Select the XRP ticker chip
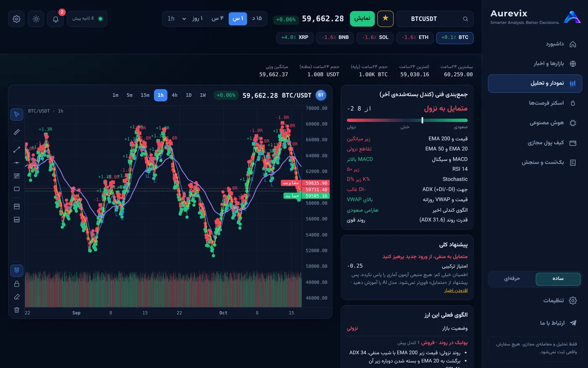588x368 pixels. tap(295, 37)
